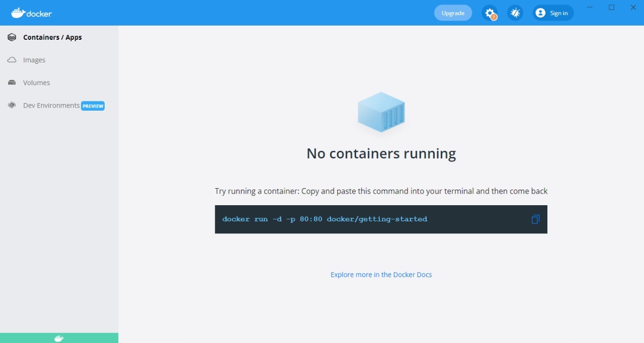Open Settings via the gear icon
This screenshot has width=644, height=343.
490,13
